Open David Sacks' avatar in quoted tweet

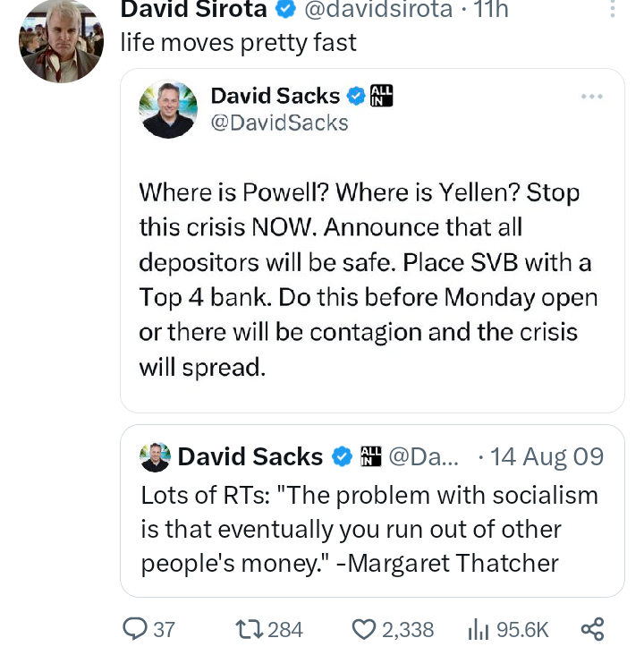[x=167, y=108]
